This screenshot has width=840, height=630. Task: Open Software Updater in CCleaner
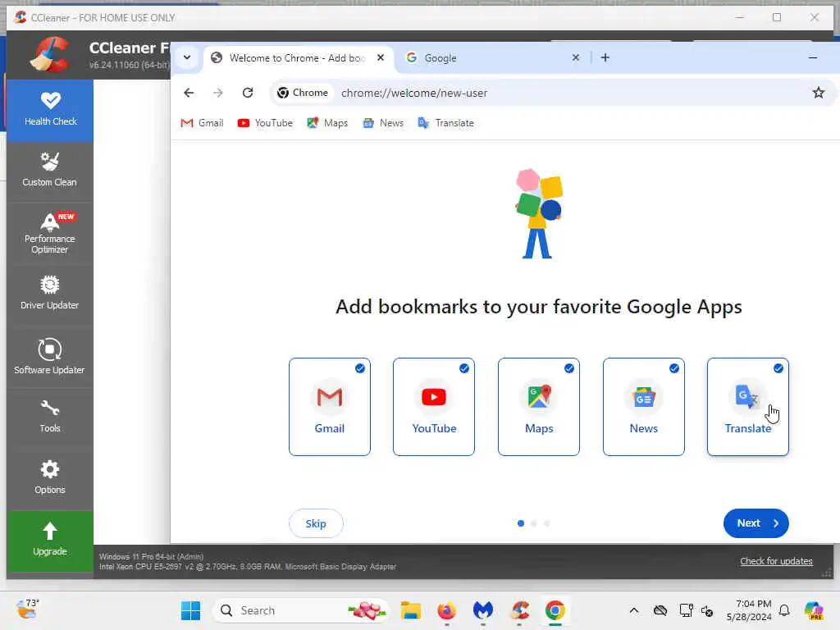point(50,356)
